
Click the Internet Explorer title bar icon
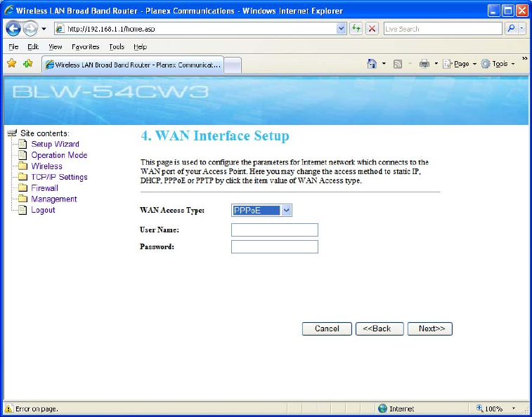[8, 11]
